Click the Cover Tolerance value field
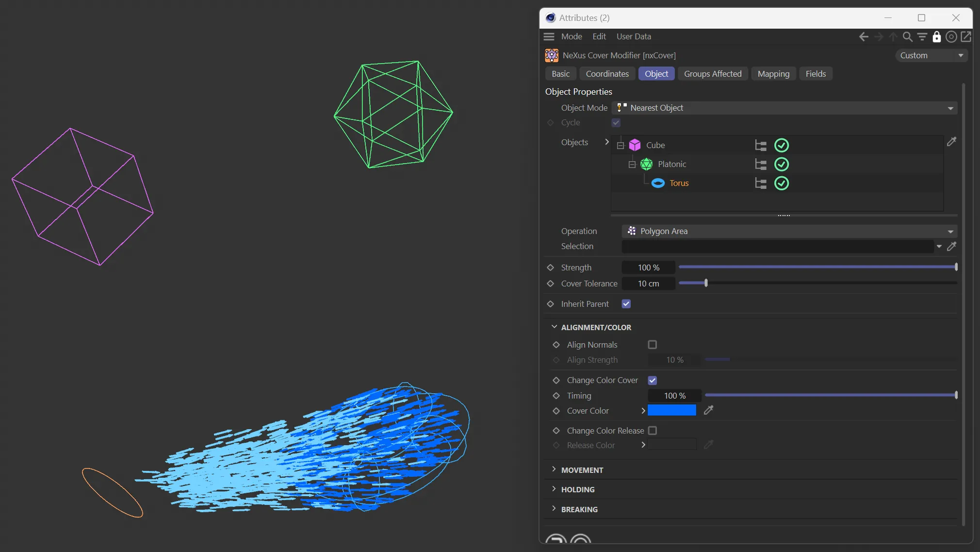 click(x=648, y=284)
